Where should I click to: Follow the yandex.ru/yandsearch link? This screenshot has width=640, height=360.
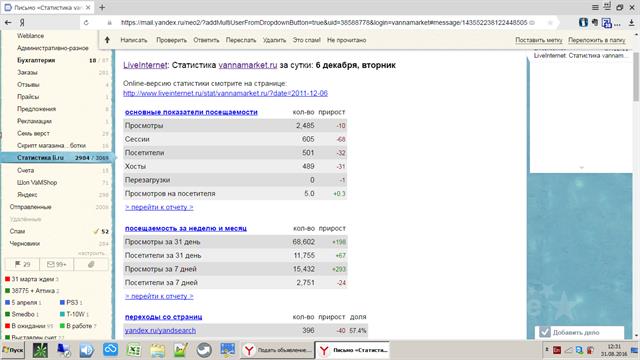pyautogui.click(x=160, y=330)
